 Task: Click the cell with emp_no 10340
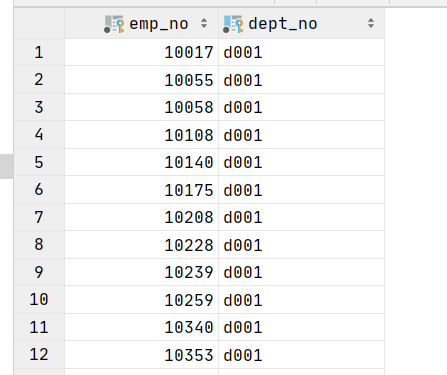tap(141, 327)
